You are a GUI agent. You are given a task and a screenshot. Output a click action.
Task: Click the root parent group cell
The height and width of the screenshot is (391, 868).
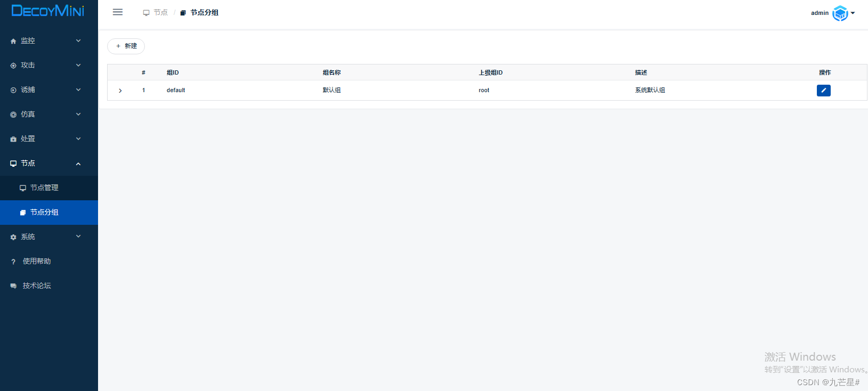pos(484,90)
